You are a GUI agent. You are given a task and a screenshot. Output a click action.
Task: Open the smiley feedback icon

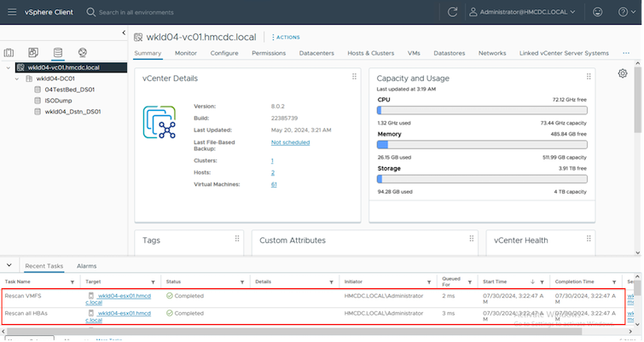point(597,12)
